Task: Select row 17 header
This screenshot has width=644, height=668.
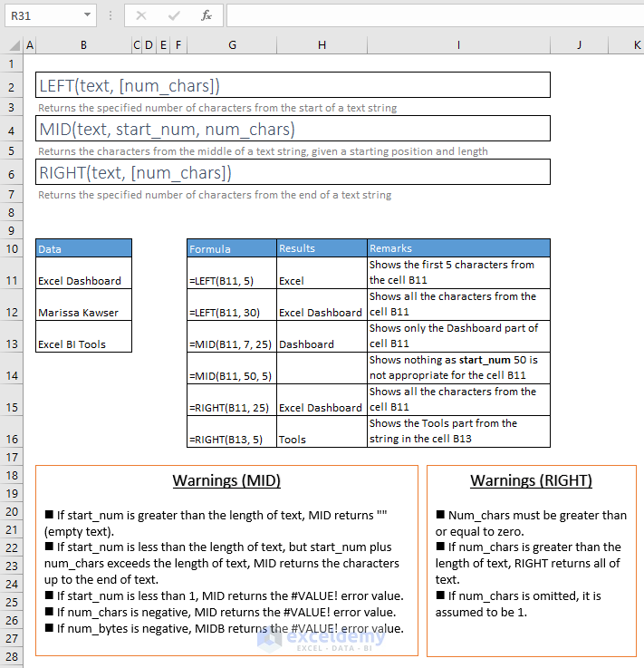Action: tap(12, 457)
